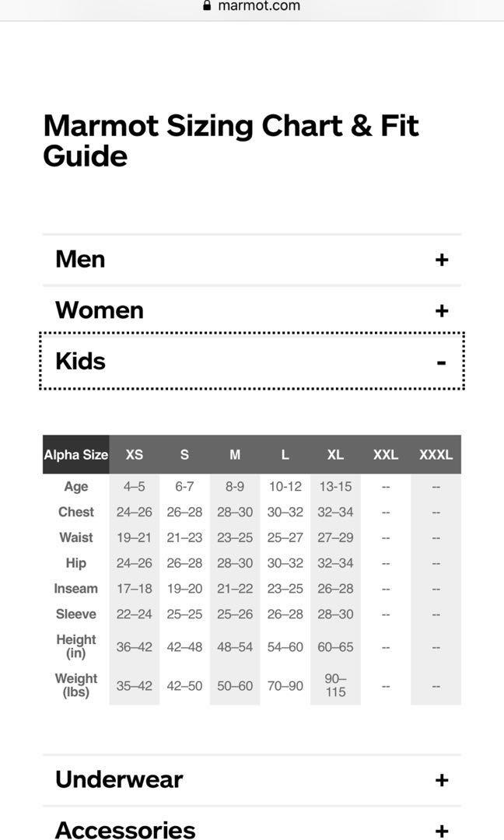Click the marmot.com address text

point(259,6)
